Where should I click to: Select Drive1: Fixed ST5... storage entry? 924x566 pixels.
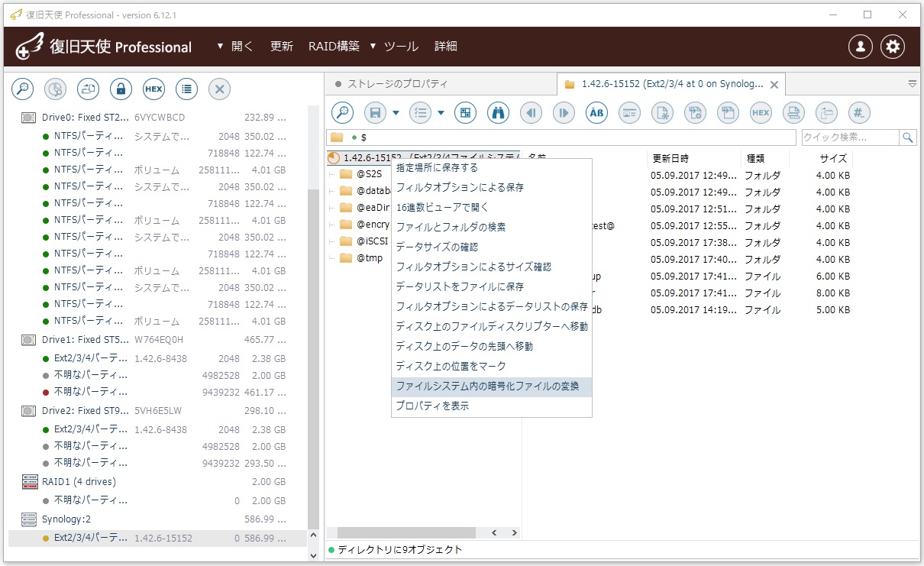tap(157, 340)
